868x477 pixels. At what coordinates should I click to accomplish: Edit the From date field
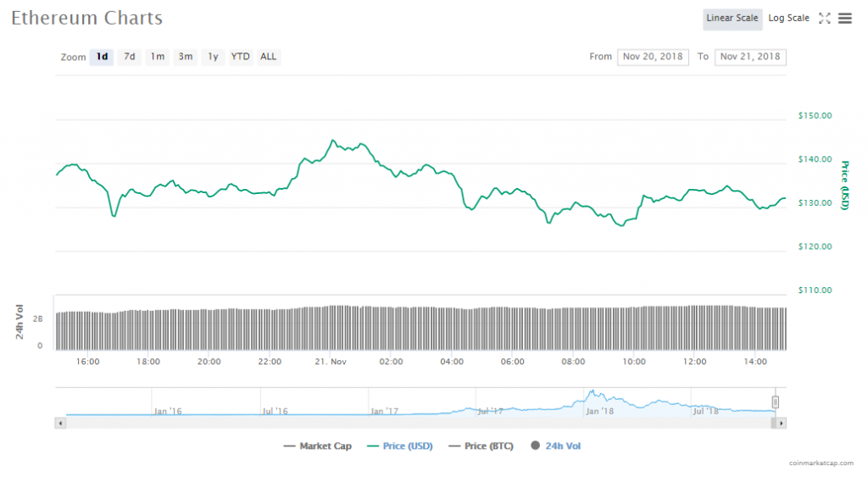(654, 57)
